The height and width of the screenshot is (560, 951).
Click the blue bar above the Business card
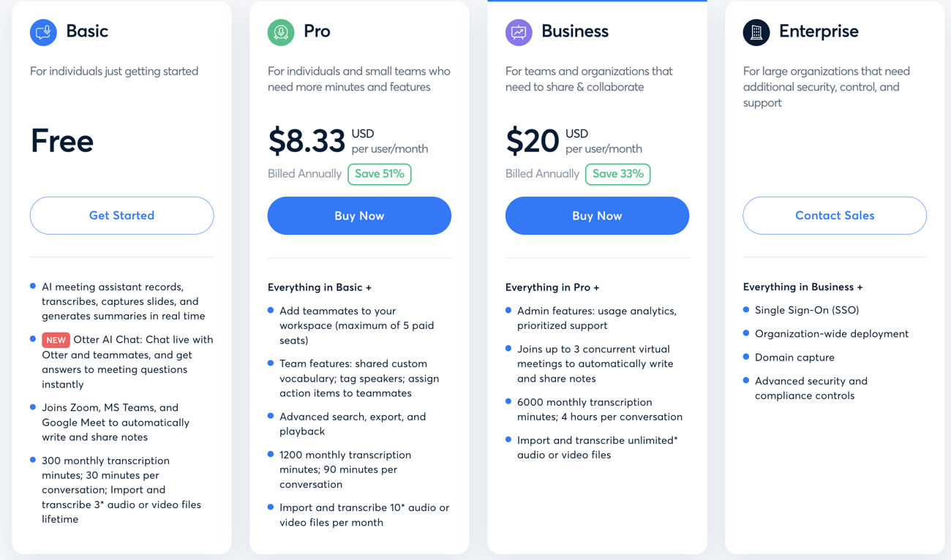coord(597,1)
